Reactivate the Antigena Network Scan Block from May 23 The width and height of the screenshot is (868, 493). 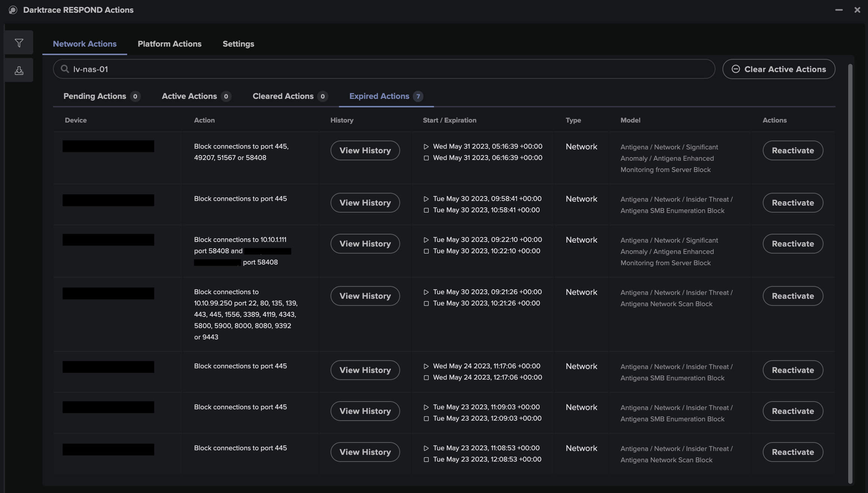pos(792,452)
